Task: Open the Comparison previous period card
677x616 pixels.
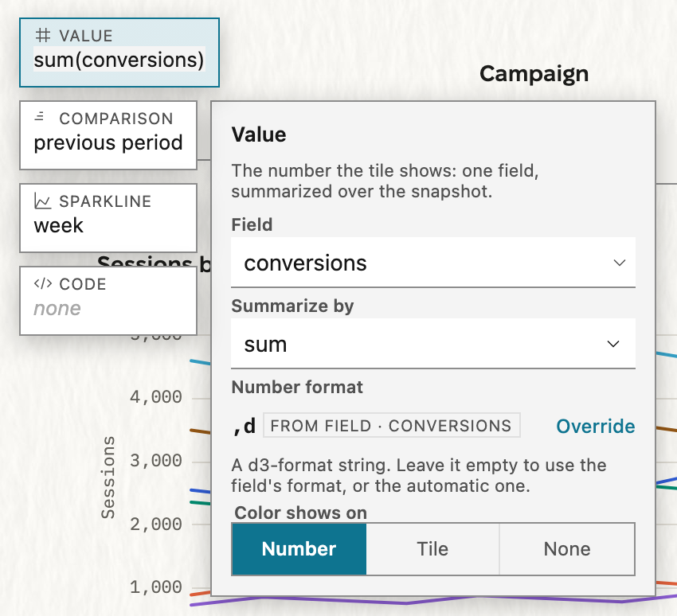Action: [108, 135]
